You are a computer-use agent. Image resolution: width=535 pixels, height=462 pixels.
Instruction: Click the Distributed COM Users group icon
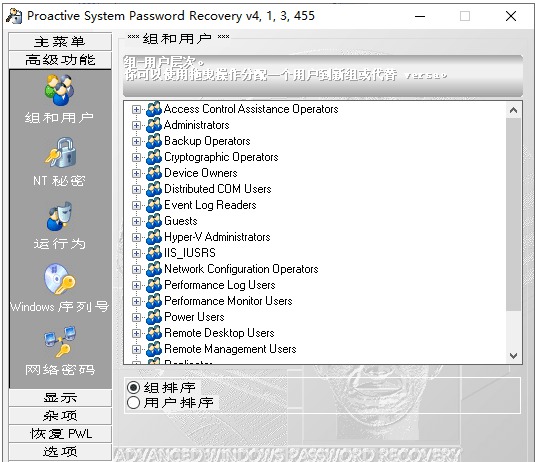(x=154, y=189)
